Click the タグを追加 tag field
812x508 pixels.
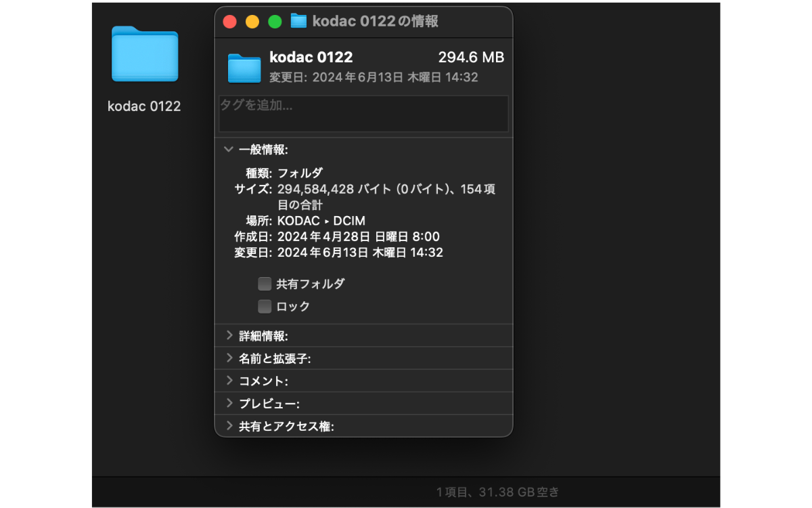coord(363,114)
